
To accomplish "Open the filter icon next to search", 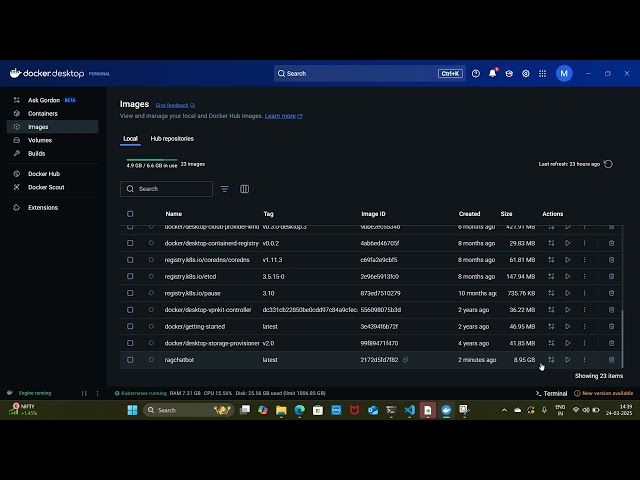I will (224, 189).
